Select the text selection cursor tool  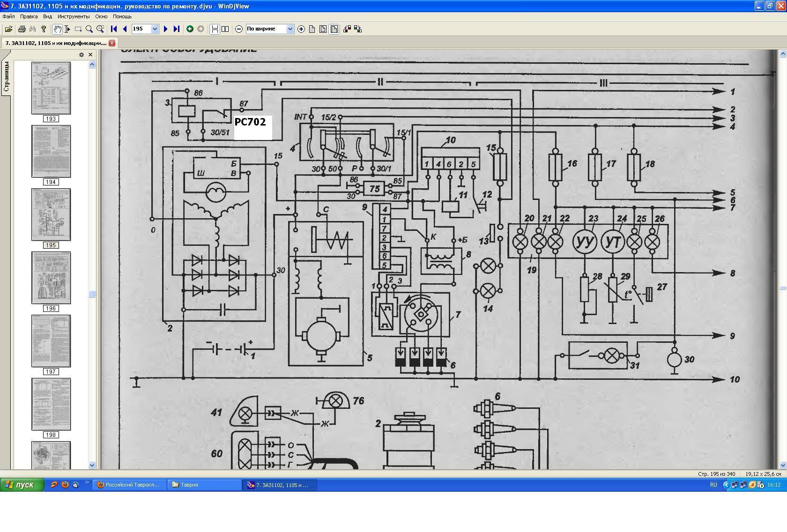click(67, 29)
